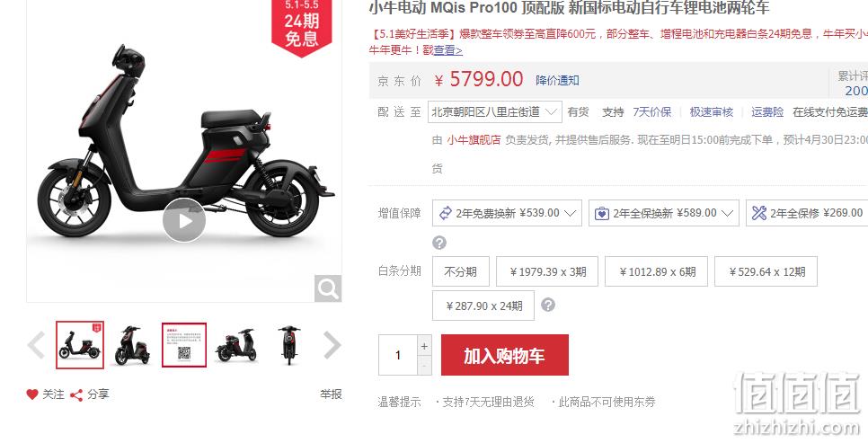868x443 pixels.
Task: Click the magnifier zoom icon on image
Action: (x=328, y=288)
